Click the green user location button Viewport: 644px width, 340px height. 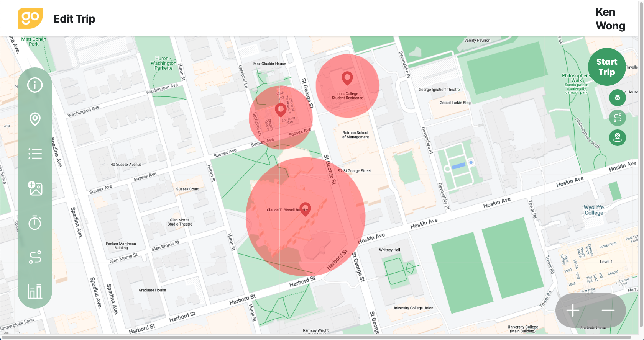pyautogui.click(x=617, y=137)
